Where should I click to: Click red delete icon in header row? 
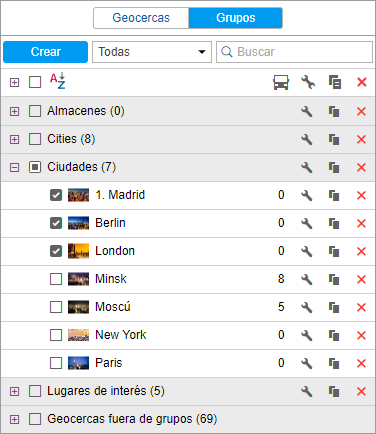(362, 82)
